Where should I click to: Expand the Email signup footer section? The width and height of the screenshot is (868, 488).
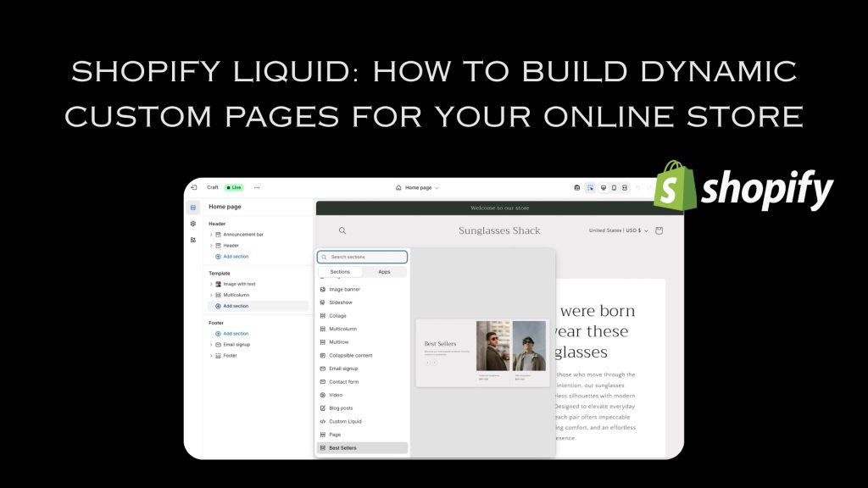211,345
